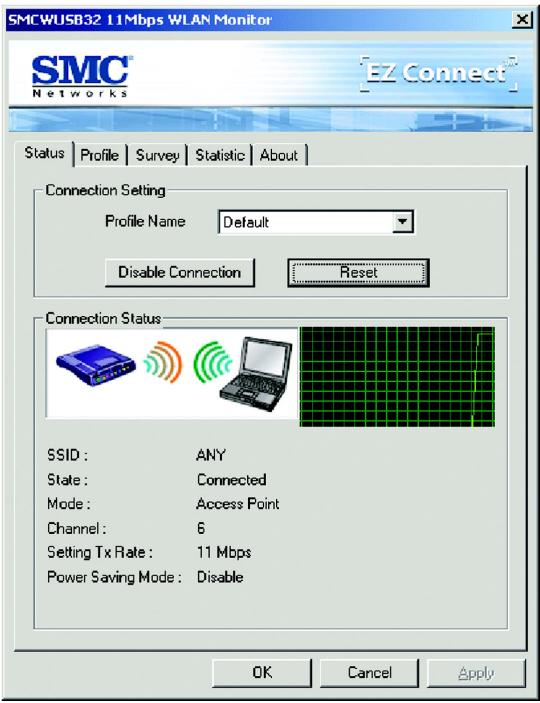Open the About tab
This screenshot has width=540, height=703.
click(279, 156)
